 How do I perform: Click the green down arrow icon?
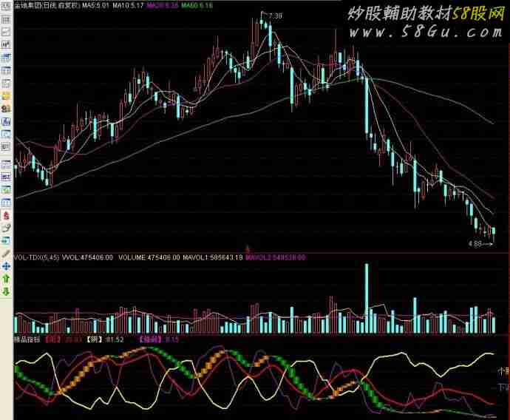[6, 291]
